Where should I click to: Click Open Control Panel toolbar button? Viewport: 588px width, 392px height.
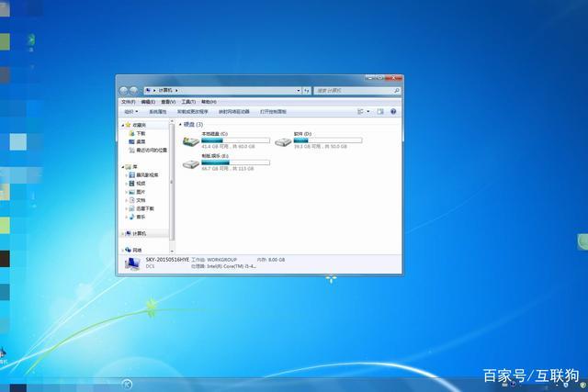pos(278,111)
